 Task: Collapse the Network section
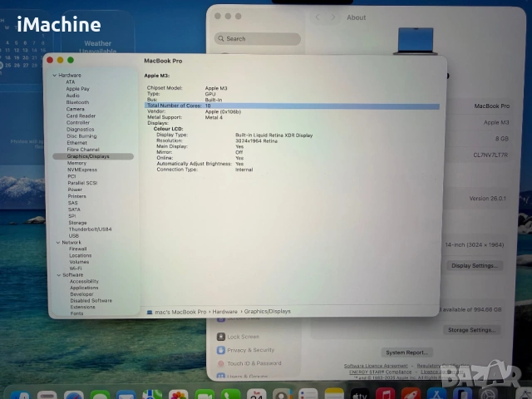58,242
